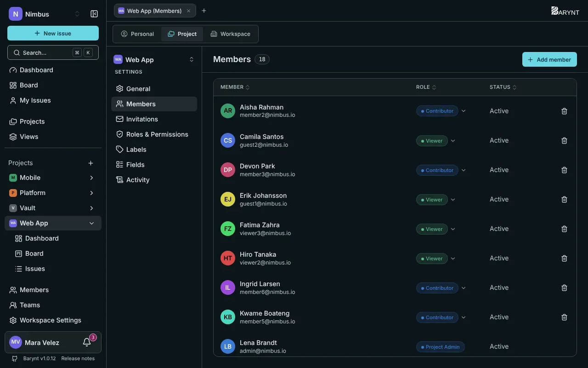The height and width of the screenshot is (368, 588).
Task: Click the Add member button
Action: tap(549, 59)
